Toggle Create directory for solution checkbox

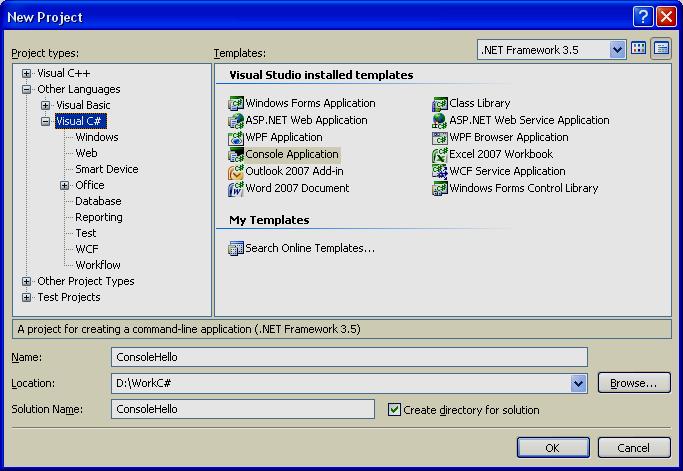[394, 410]
